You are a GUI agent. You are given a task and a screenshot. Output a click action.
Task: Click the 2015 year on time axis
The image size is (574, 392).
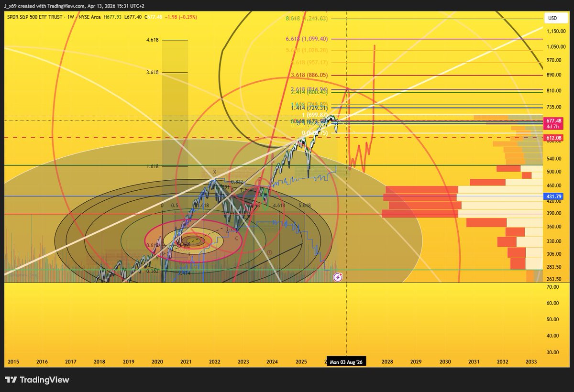[x=14, y=362]
